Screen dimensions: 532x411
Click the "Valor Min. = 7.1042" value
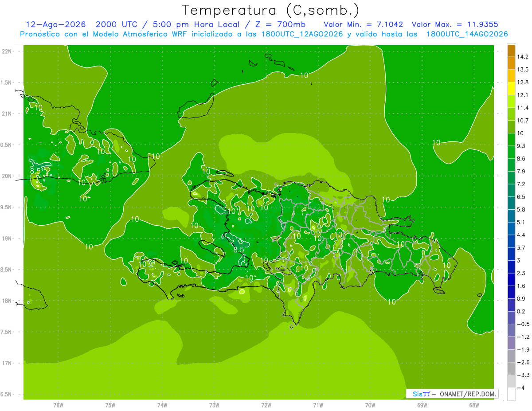pyautogui.click(x=364, y=24)
